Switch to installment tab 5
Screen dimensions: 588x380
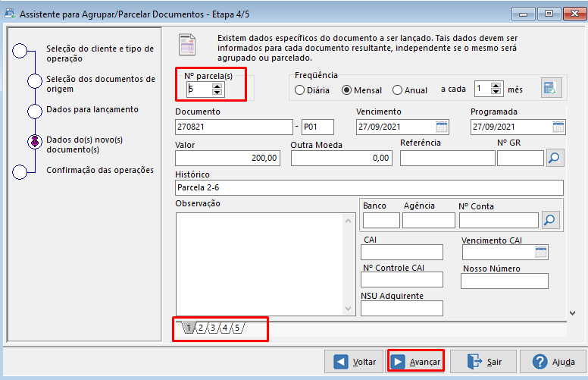point(237,328)
